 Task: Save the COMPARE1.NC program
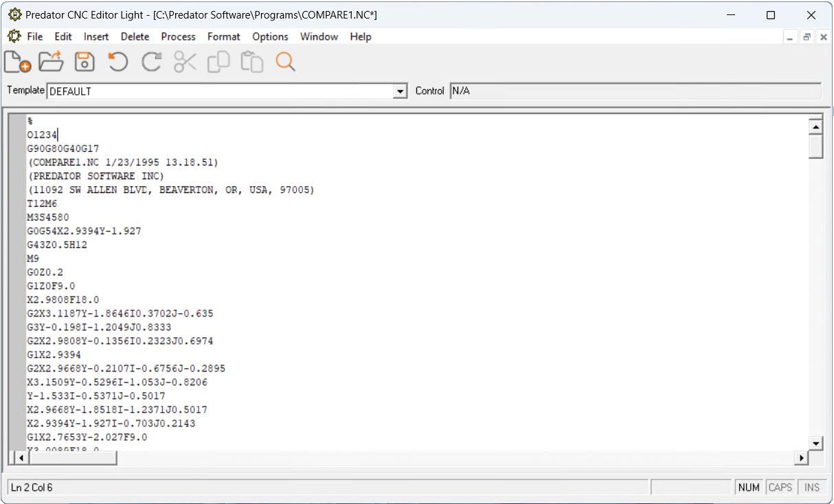tap(84, 62)
